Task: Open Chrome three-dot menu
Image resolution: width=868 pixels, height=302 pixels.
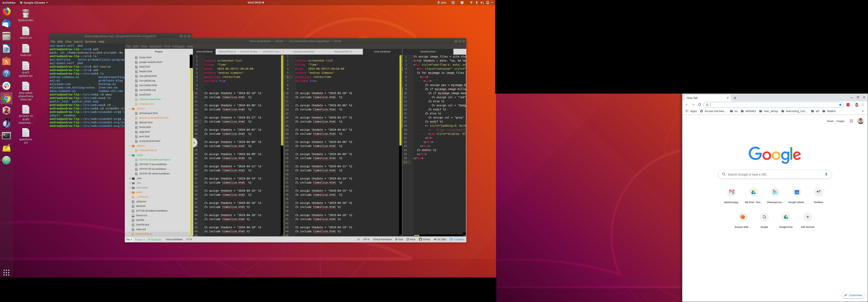Action: (x=863, y=105)
